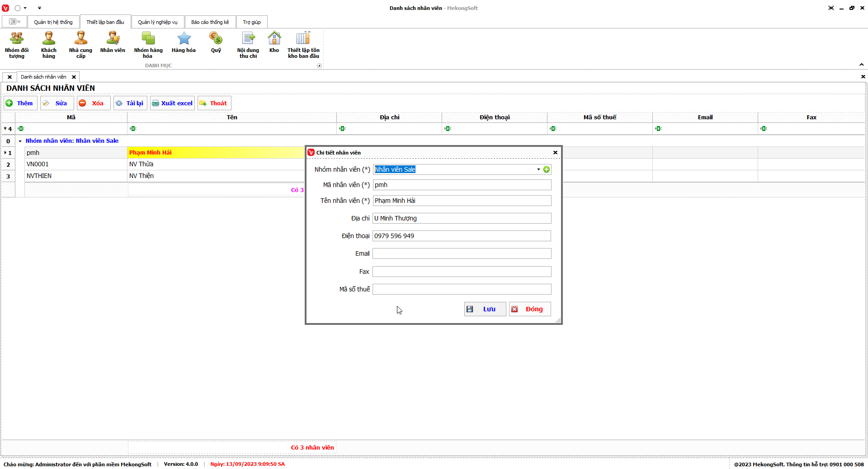This screenshot has height=469, width=868.
Task: Open Nhóm nhân viên dropdown arrow
Action: click(x=538, y=169)
